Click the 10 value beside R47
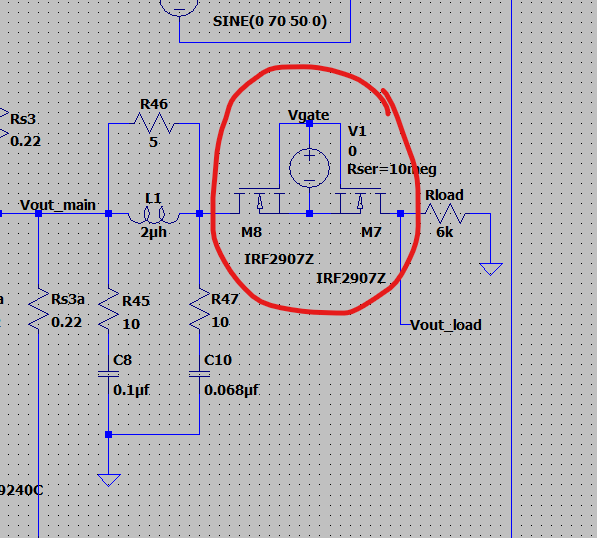The width and height of the screenshot is (597, 538). click(220, 322)
